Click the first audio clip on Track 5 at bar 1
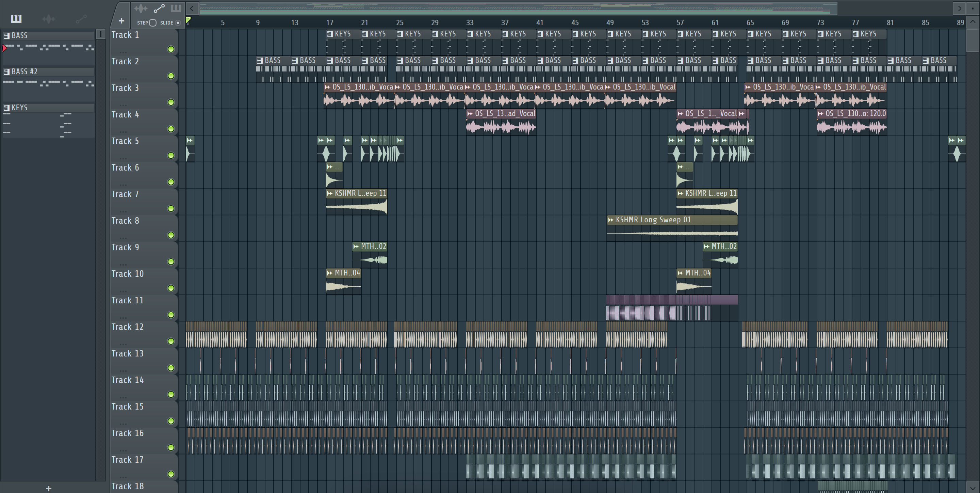This screenshot has width=980, height=493. [x=190, y=149]
